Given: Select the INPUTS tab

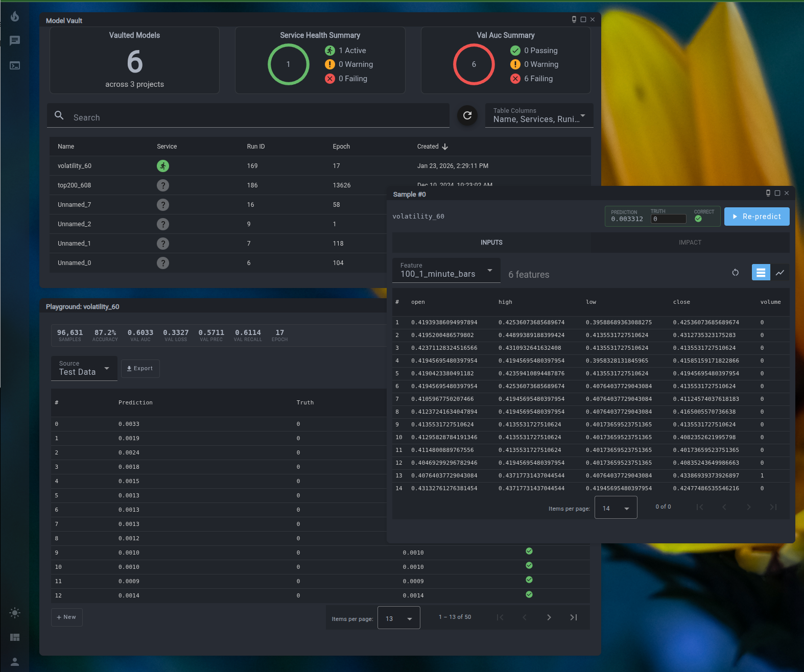Looking at the screenshot, I should point(491,243).
